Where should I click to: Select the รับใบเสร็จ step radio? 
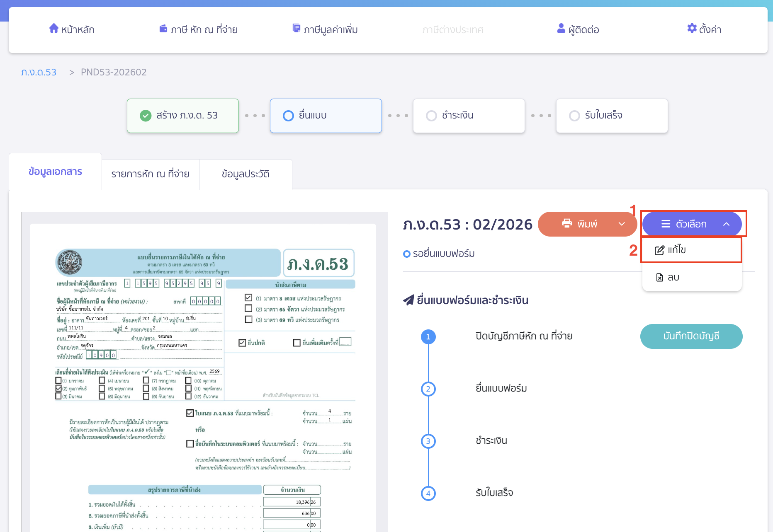coord(574,116)
